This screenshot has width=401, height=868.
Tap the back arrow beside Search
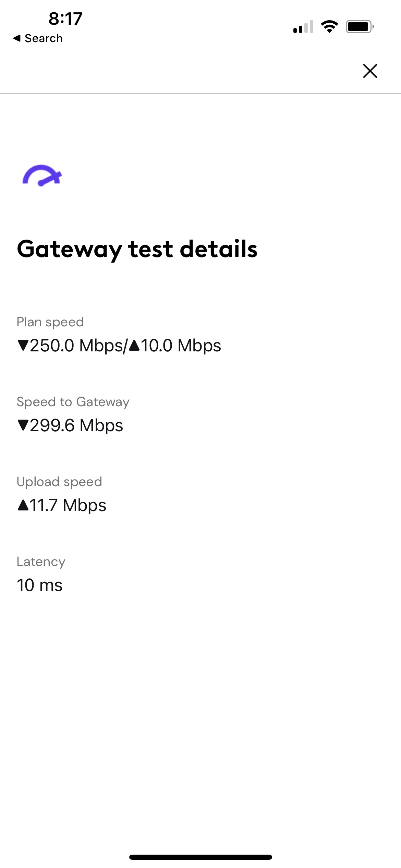[17, 38]
